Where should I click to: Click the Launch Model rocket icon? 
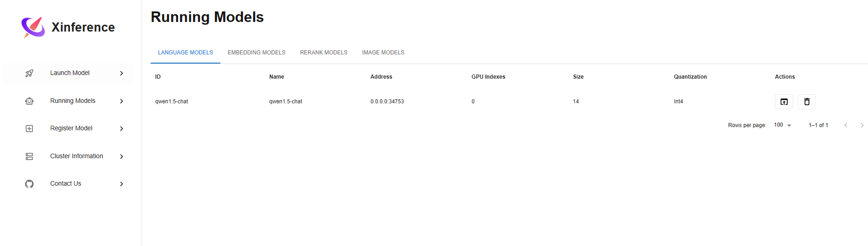coord(29,73)
